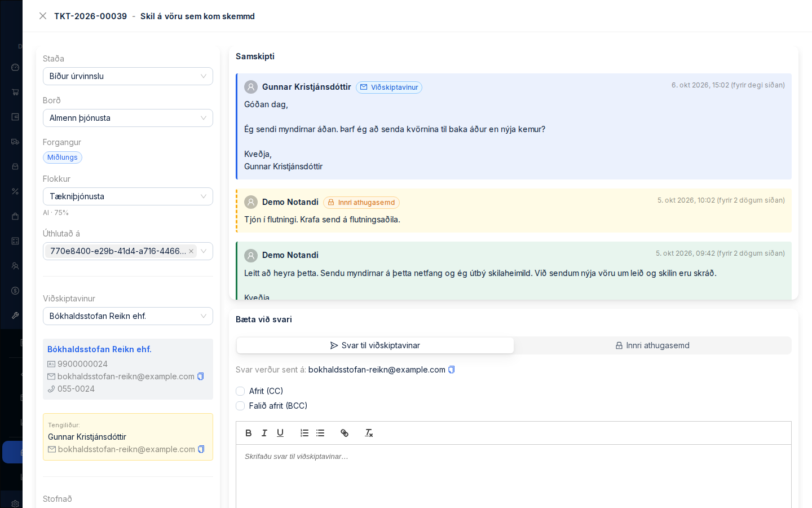Copy the Tengiliður contact email address
This screenshot has width=812, height=508.
(x=201, y=449)
